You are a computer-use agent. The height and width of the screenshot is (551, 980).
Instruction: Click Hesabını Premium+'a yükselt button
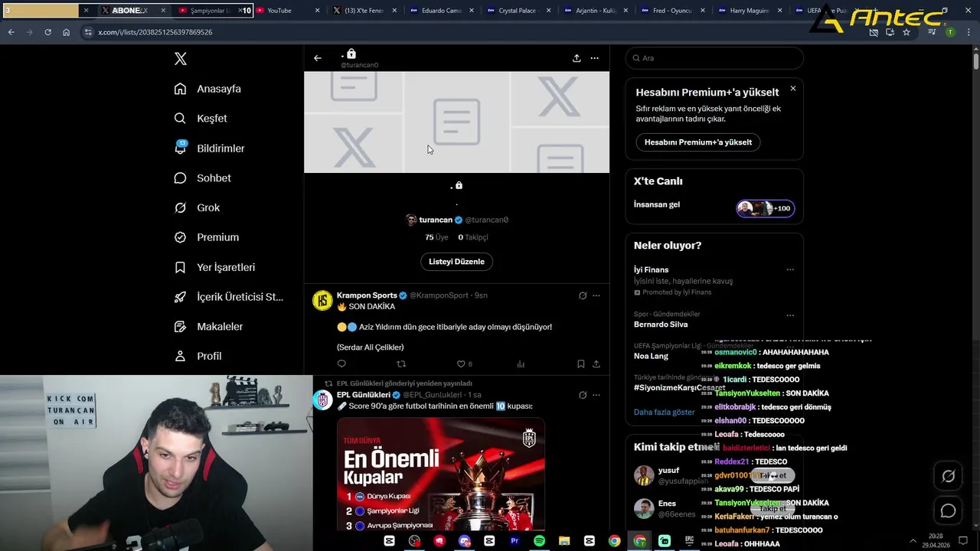click(x=698, y=142)
